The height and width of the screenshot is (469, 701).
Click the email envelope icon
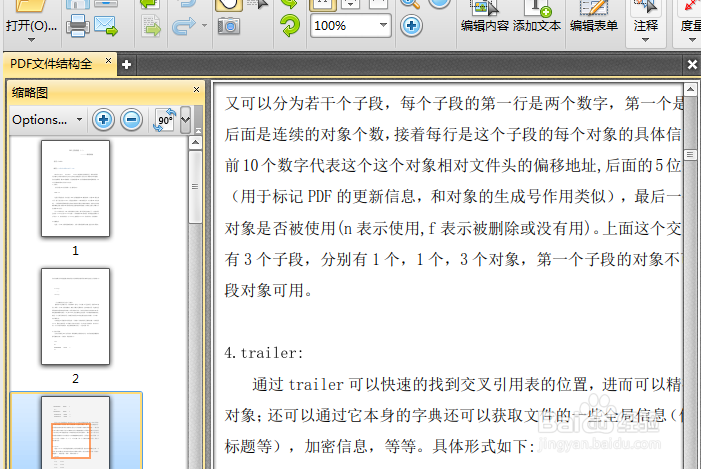coord(106,26)
